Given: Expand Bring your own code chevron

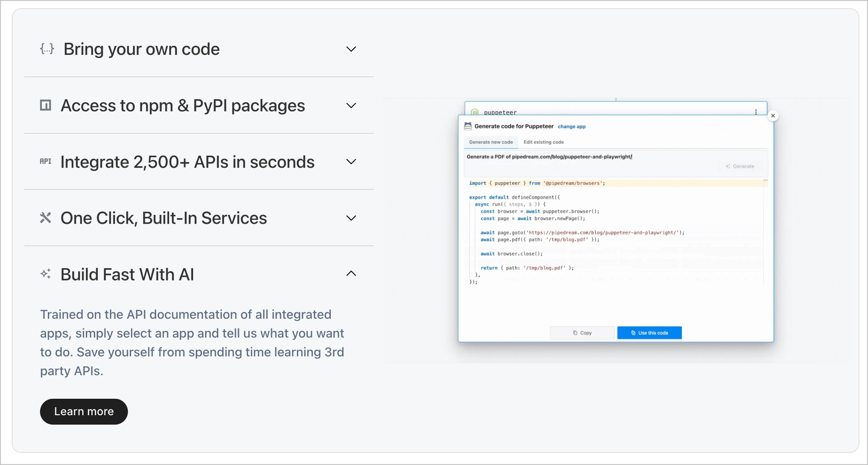Looking at the screenshot, I should (351, 49).
